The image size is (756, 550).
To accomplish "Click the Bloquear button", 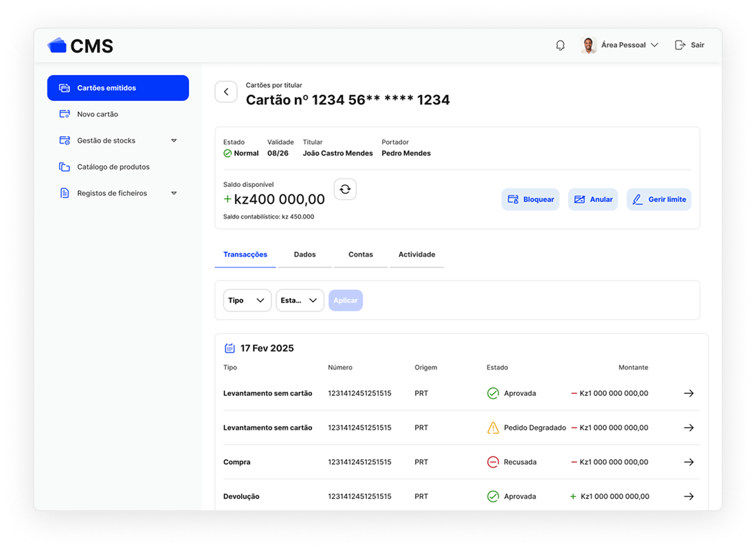I will click(530, 199).
